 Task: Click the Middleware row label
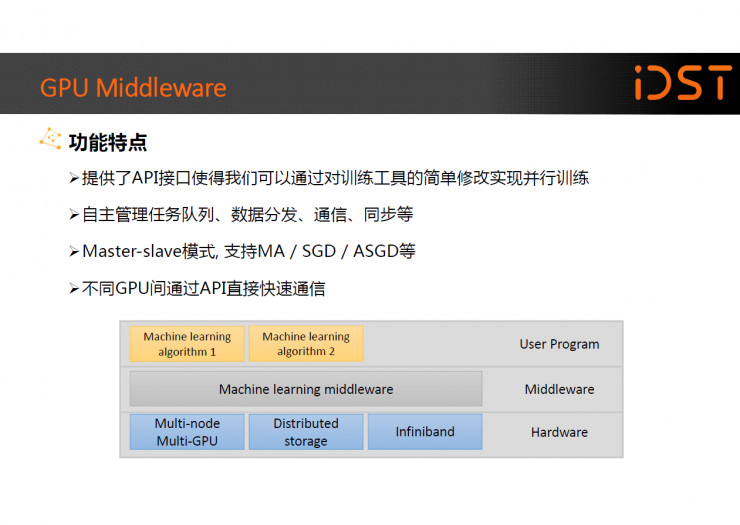tap(559, 390)
